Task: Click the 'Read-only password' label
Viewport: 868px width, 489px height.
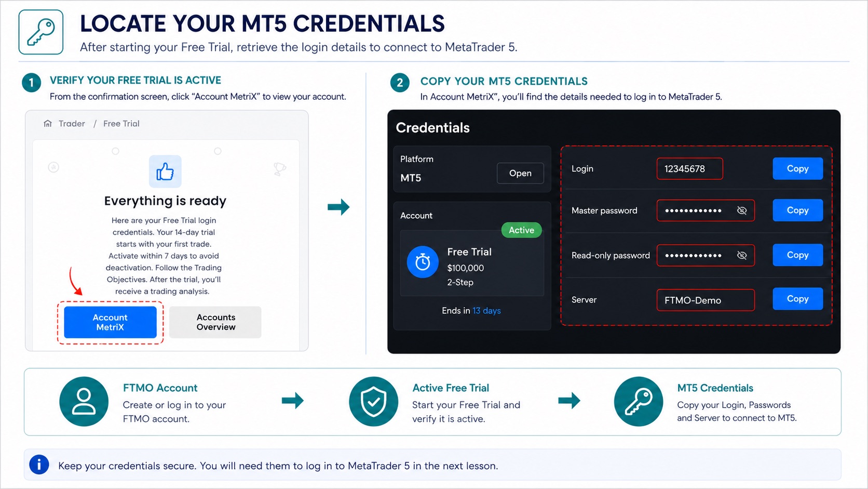Action: coord(611,255)
